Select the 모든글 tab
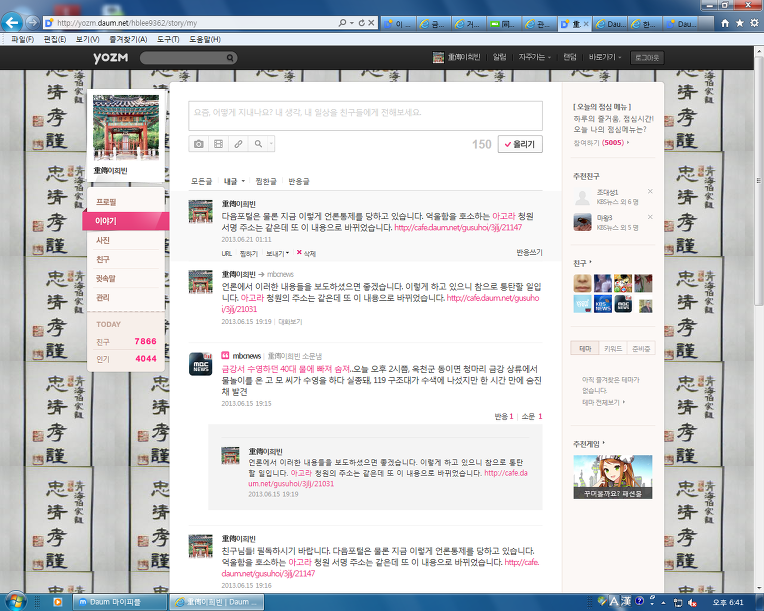764x611 pixels. point(201,181)
